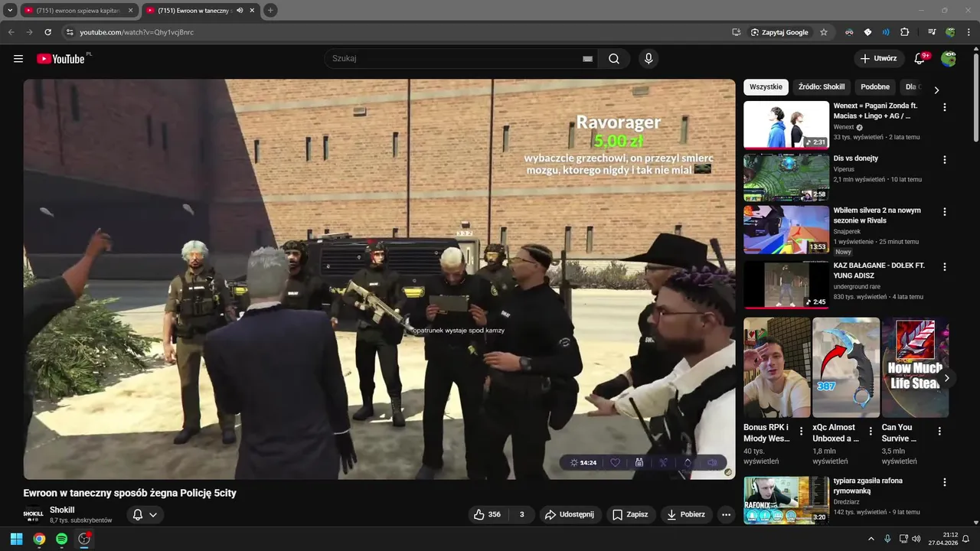Open the Dis vs donejty thumbnail
Screen dimensions: 980x551
tap(786, 177)
